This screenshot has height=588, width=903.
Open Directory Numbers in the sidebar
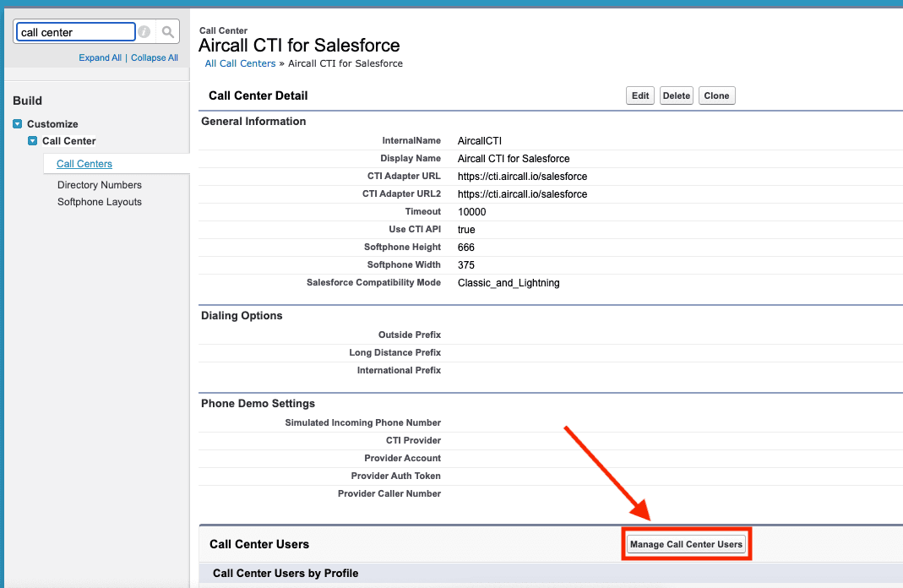pos(100,185)
